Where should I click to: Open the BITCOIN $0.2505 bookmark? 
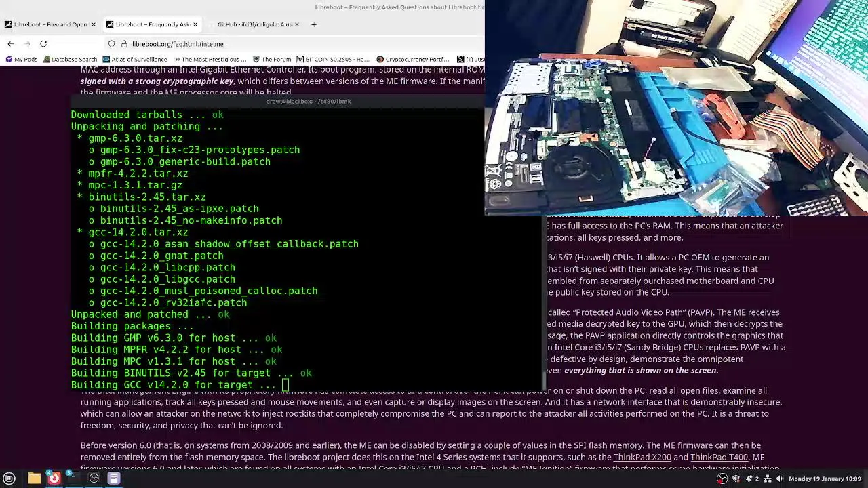click(x=333, y=60)
